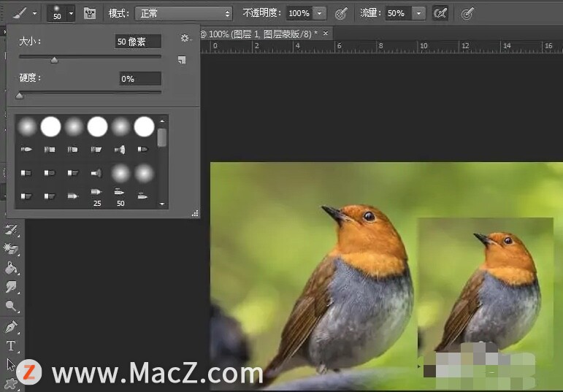Select the Horizontal Type tool
The width and height of the screenshot is (563, 392).
11,345
